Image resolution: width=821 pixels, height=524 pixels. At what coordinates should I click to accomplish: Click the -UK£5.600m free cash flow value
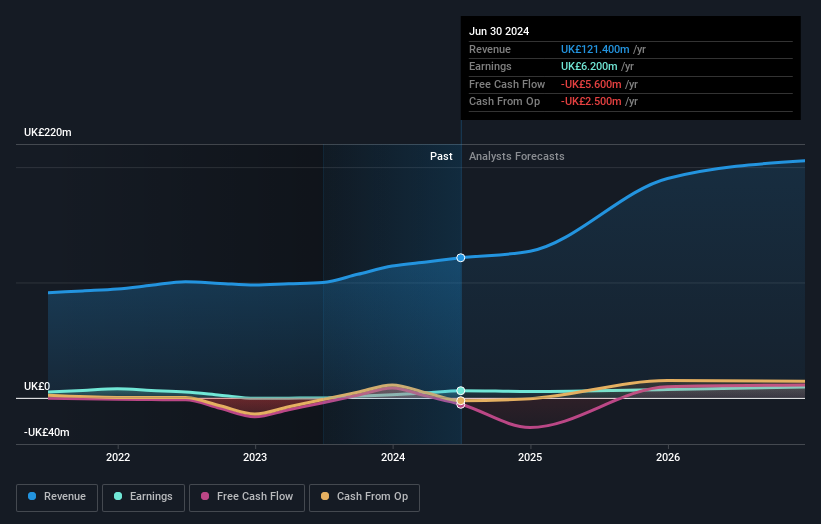pyautogui.click(x=591, y=84)
